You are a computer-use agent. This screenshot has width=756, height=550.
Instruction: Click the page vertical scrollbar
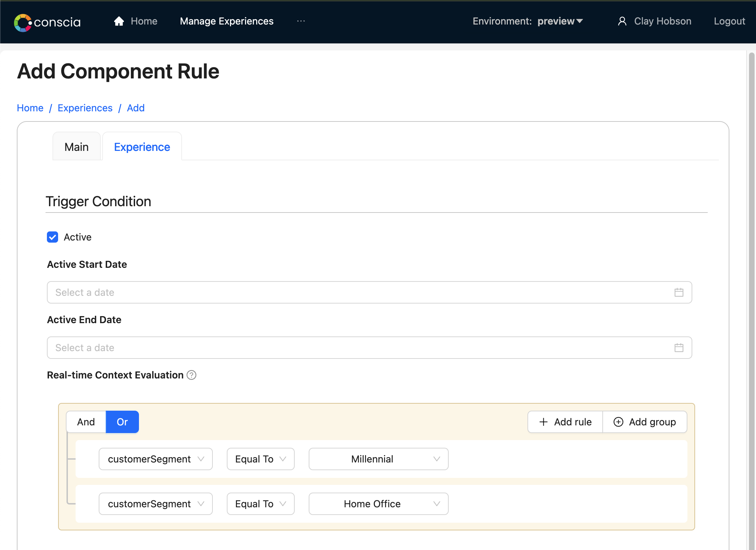751,301
